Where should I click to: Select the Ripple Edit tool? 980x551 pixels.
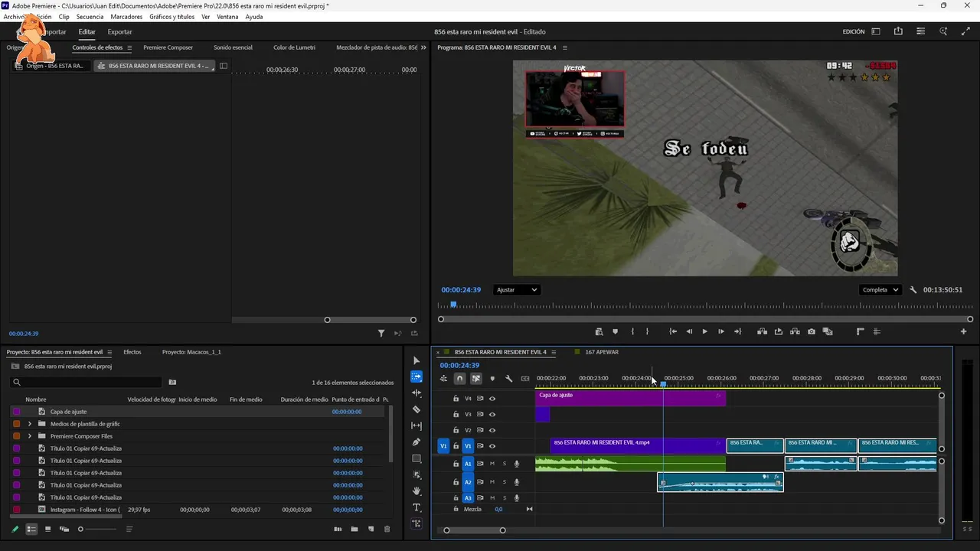[x=416, y=393]
